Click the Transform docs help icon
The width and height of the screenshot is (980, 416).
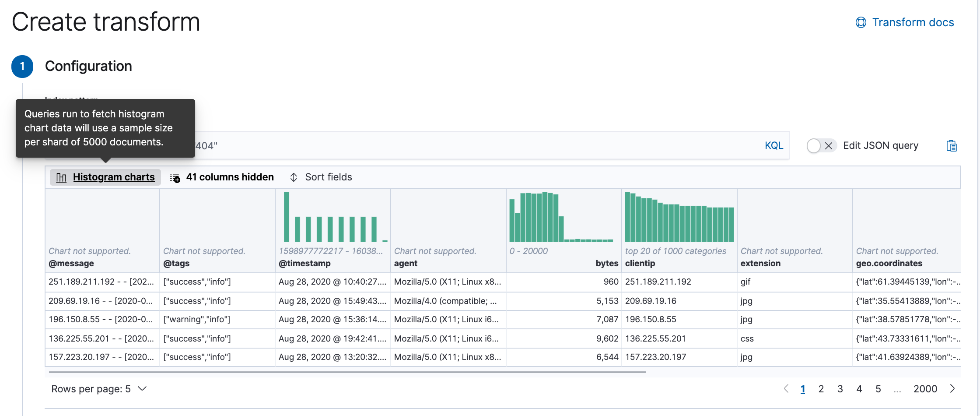coord(861,23)
